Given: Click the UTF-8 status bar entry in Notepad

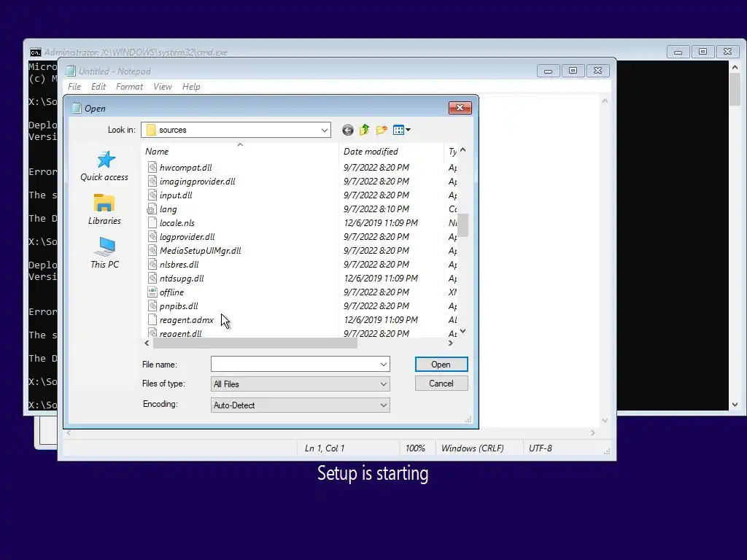Looking at the screenshot, I should 541,448.
